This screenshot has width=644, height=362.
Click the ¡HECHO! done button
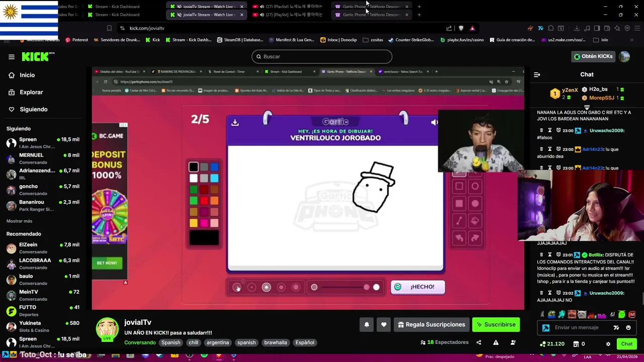click(418, 287)
